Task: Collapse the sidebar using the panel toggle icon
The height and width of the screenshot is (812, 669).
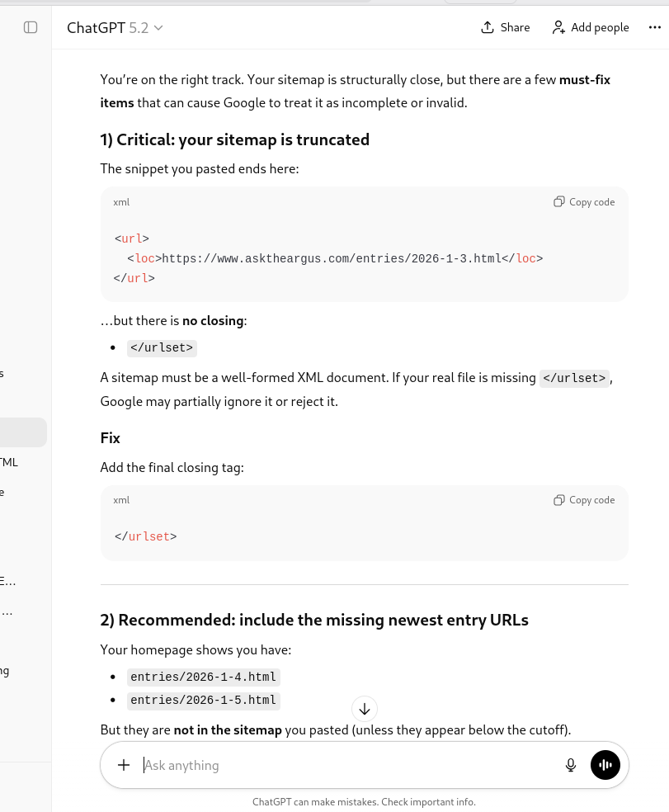Action: click(31, 27)
